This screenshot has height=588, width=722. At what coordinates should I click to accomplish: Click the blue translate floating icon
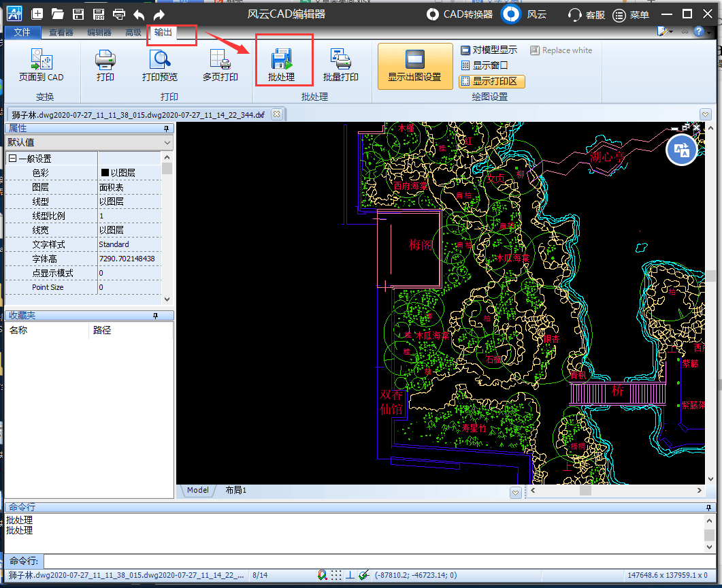click(682, 150)
